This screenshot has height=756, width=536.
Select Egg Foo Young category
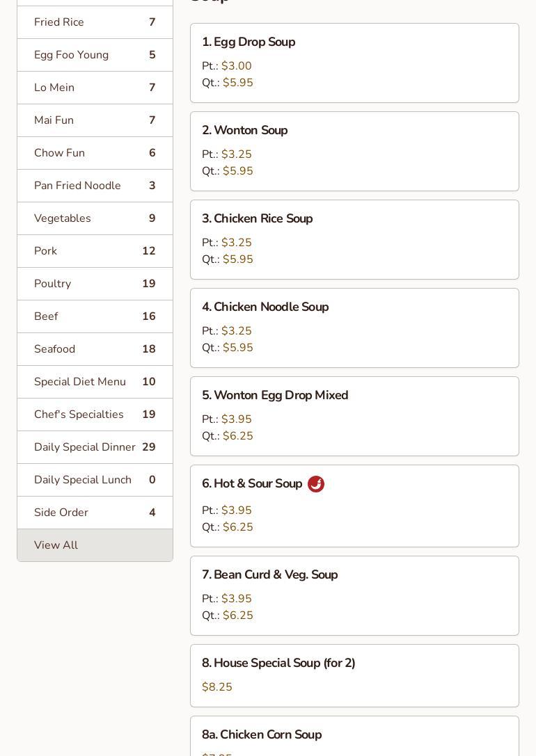click(x=95, y=55)
